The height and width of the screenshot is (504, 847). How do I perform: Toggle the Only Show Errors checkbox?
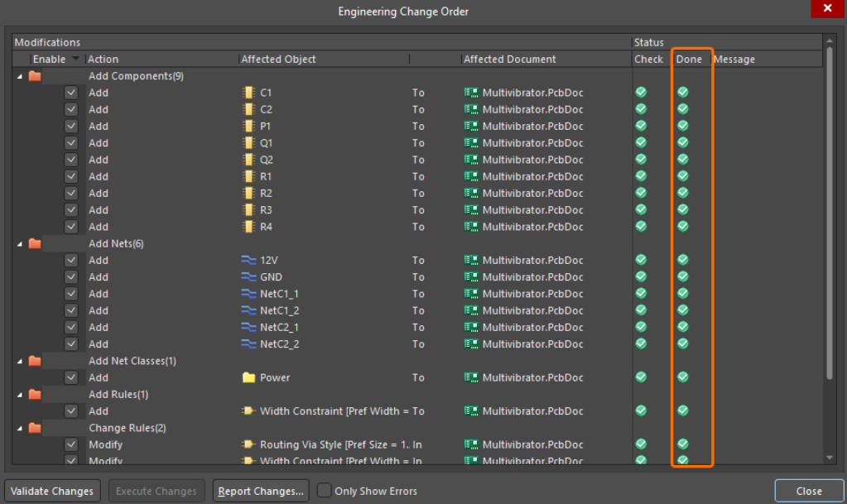(x=325, y=491)
